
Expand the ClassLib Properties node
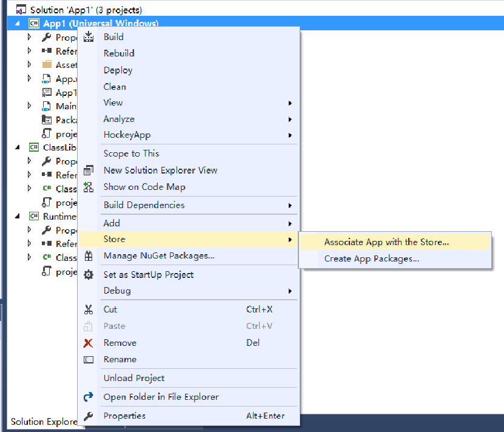(x=29, y=161)
